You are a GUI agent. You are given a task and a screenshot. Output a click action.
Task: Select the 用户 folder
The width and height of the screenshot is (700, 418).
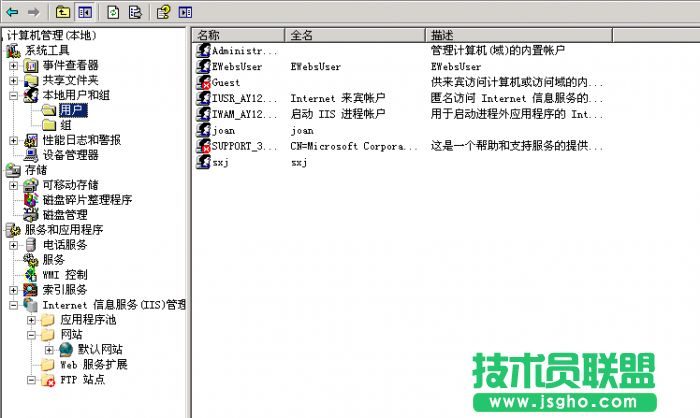tap(72, 110)
